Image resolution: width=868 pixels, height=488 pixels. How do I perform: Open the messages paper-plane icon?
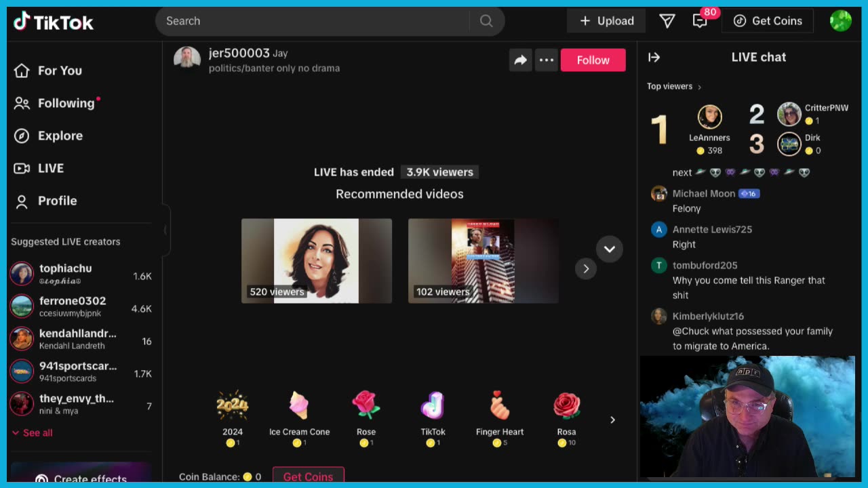click(667, 21)
